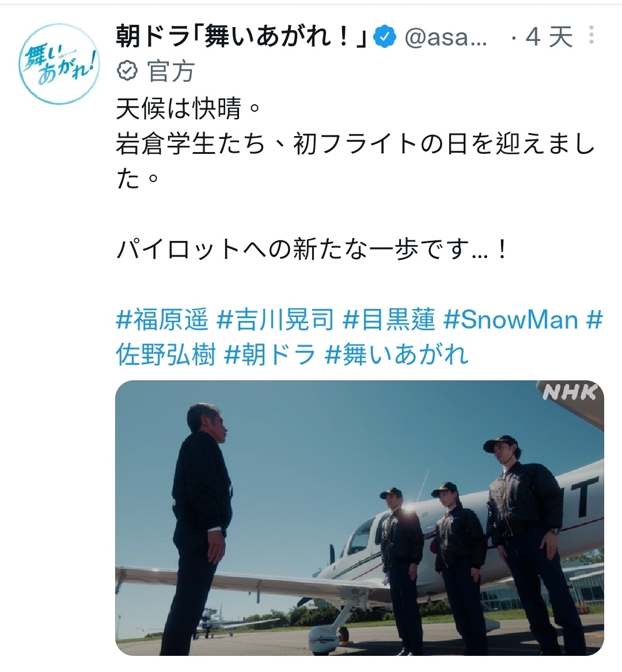Open the account name 朝ドラ「舞いあがれ！」
The height and width of the screenshot is (672, 622).
(x=242, y=37)
